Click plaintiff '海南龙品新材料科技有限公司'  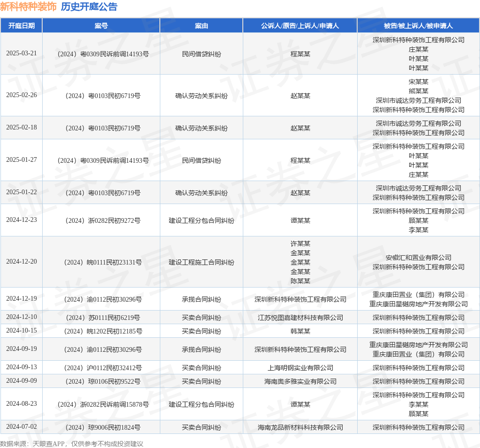300,427
